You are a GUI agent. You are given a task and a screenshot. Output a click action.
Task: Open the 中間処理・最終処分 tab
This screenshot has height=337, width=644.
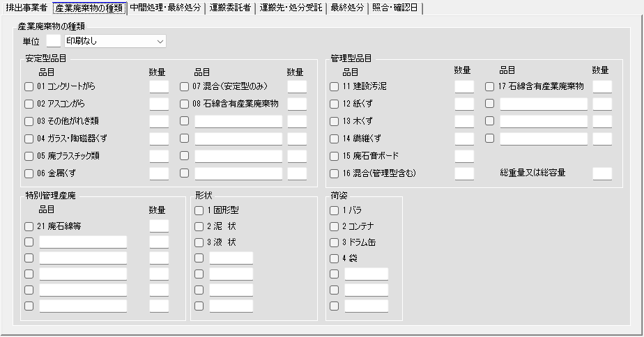click(x=165, y=8)
